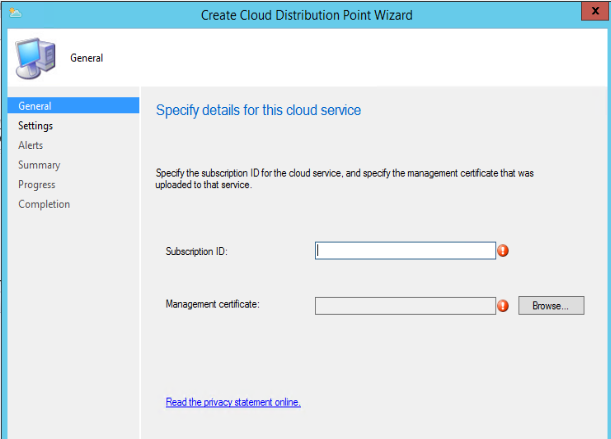Click the Subscription ID label
The width and height of the screenshot is (611, 439).
[197, 251]
